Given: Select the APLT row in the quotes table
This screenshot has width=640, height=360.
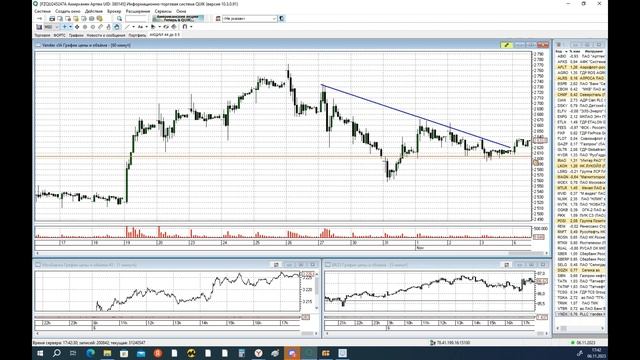Looking at the screenshot, I should click(x=580, y=67).
